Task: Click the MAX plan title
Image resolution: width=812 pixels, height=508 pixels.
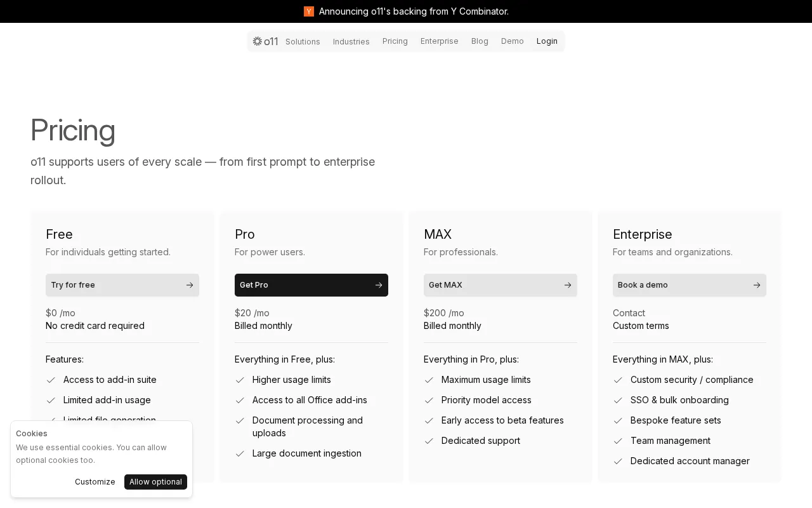Action: click(438, 234)
